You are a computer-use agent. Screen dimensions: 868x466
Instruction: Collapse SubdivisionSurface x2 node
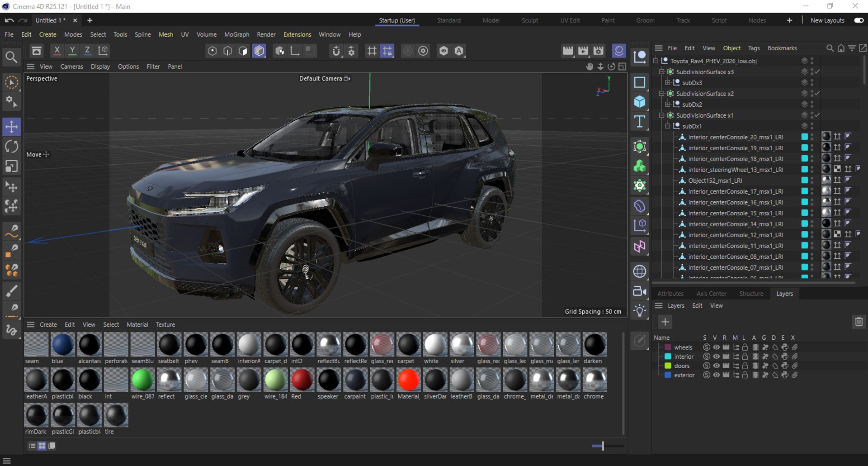tap(662, 93)
